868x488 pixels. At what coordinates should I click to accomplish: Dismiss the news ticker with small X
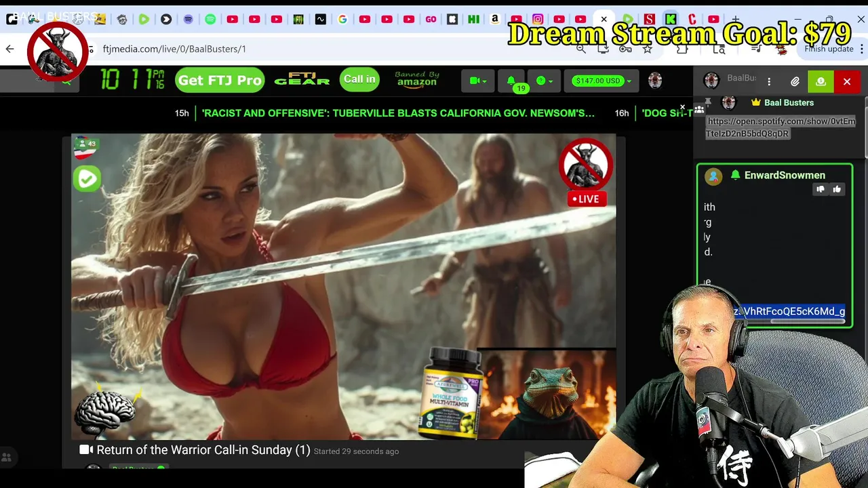pos(683,107)
